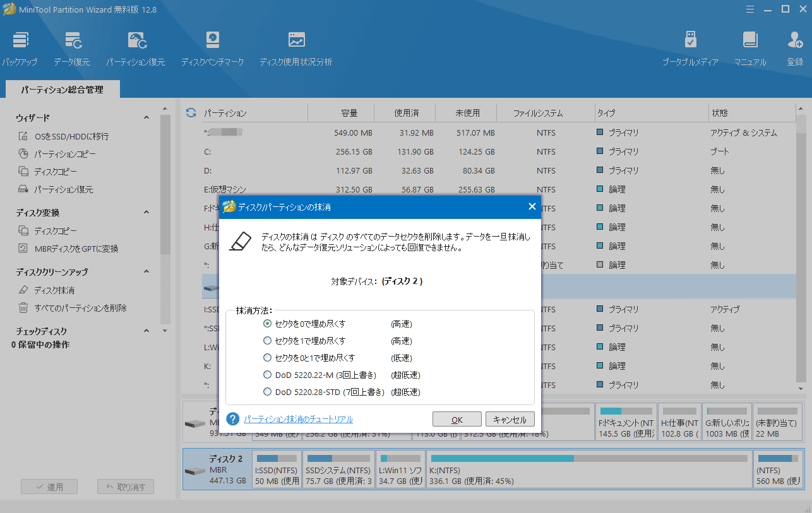
Task: Select L:Win11 partition block in disk map
Action: (400, 469)
